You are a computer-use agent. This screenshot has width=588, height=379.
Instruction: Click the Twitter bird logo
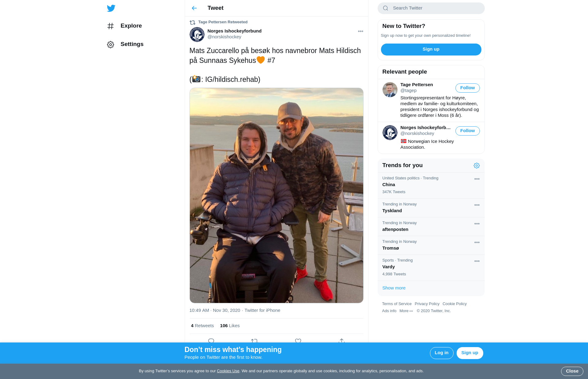[111, 8]
